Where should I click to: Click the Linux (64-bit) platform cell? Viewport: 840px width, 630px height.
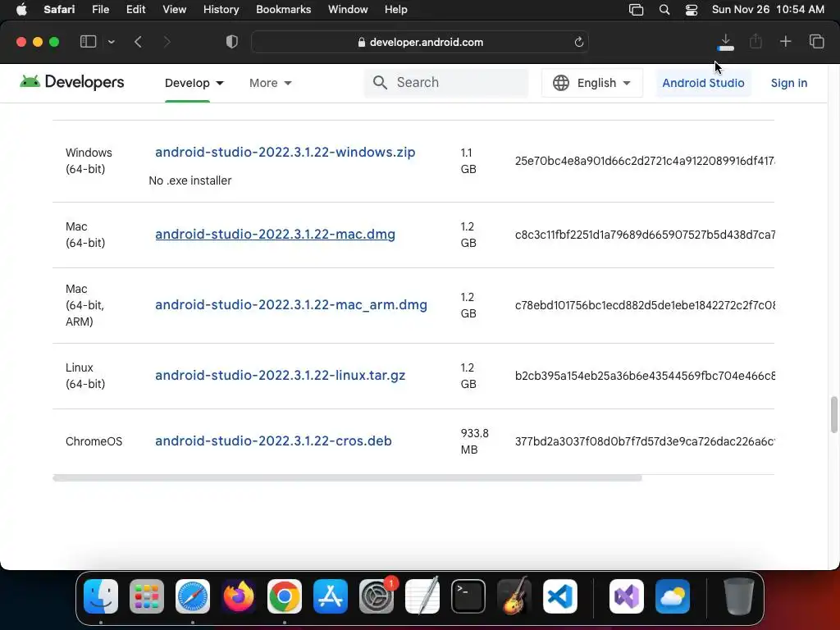pos(85,376)
